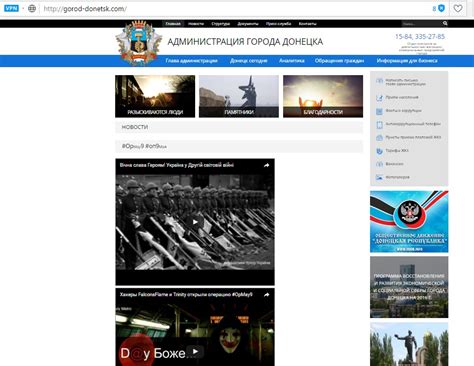Image resolution: width=474 pixels, height=366 pixels.
Task: Click envelope icon for writing to administration head
Action: click(x=379, y=82)
